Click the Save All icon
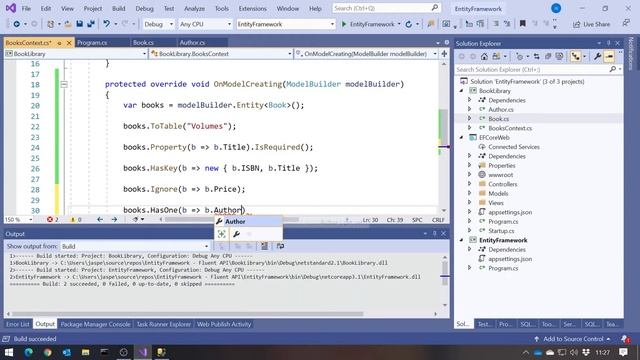Viewport: 640px width, 360px height. click(x=91, y=24)
